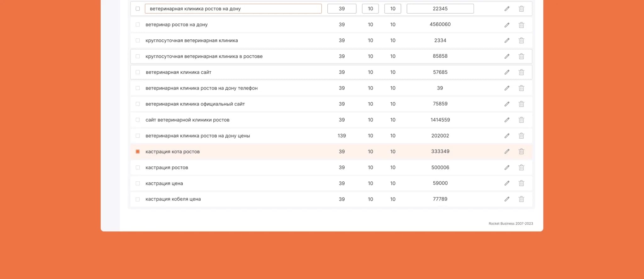Trash the 'кастрация ростов' keyword
This screenshot has height=279, width=644.
pos(521,168)
